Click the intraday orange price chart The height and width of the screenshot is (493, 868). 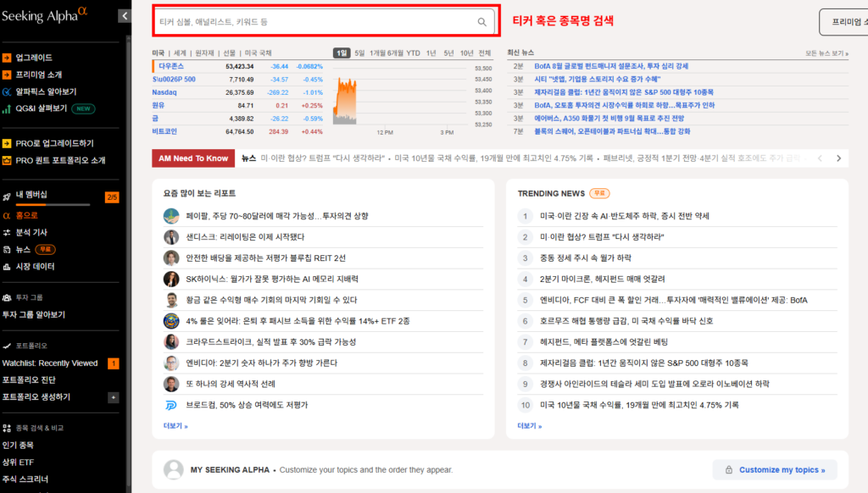pyautogui.click(x=345, y=102)
